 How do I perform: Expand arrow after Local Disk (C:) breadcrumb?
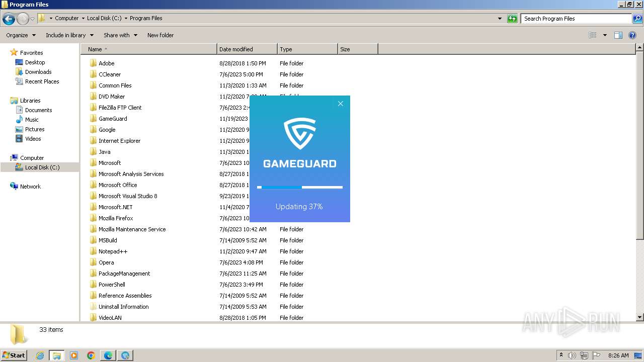126,18
